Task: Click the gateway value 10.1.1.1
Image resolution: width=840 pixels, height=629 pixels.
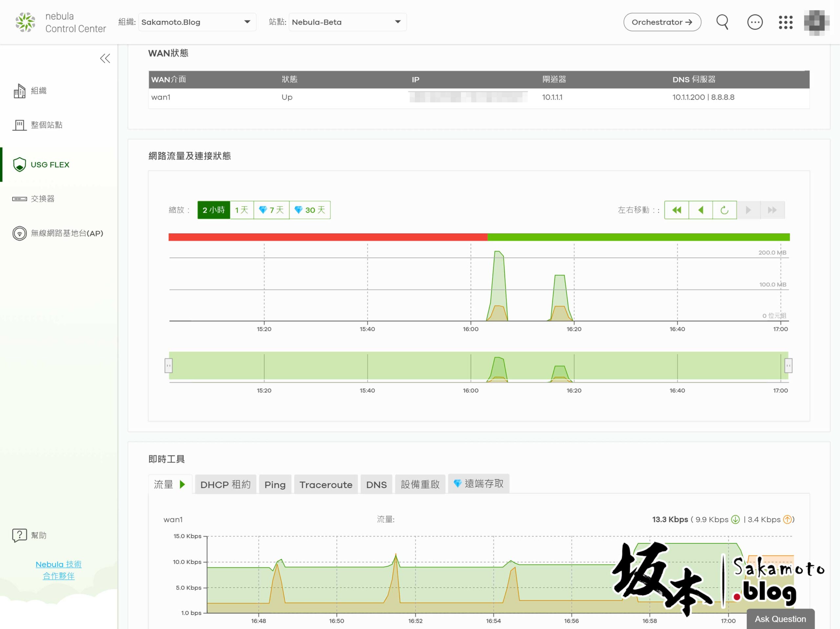Action: [x=552, y=97]
